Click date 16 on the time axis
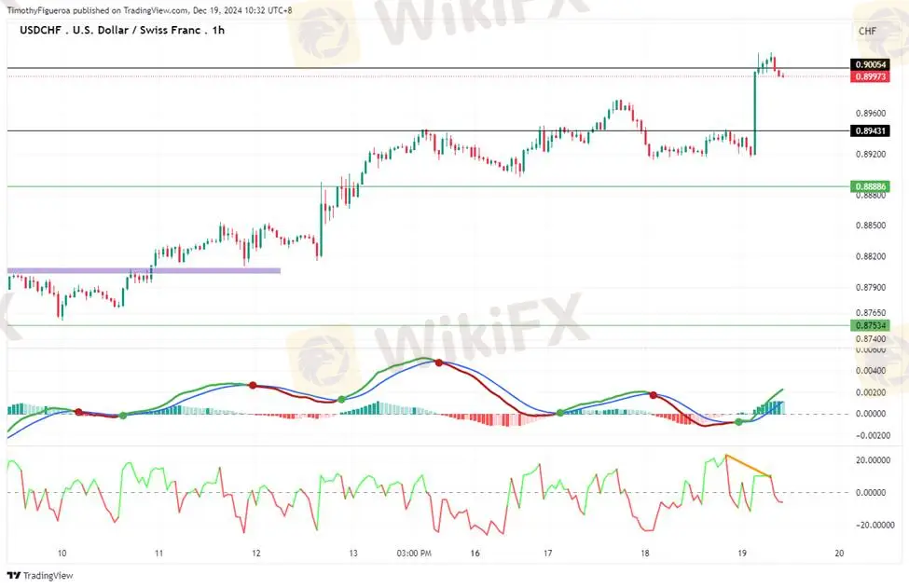The image size is (909, 588). (475, 553)
